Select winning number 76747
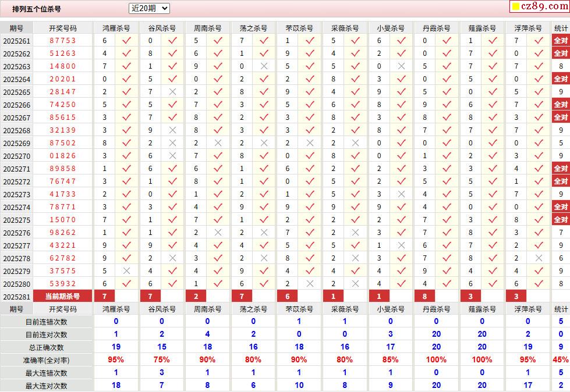The height and width of the screenshot is (392, 570). [x=63, y=181]
